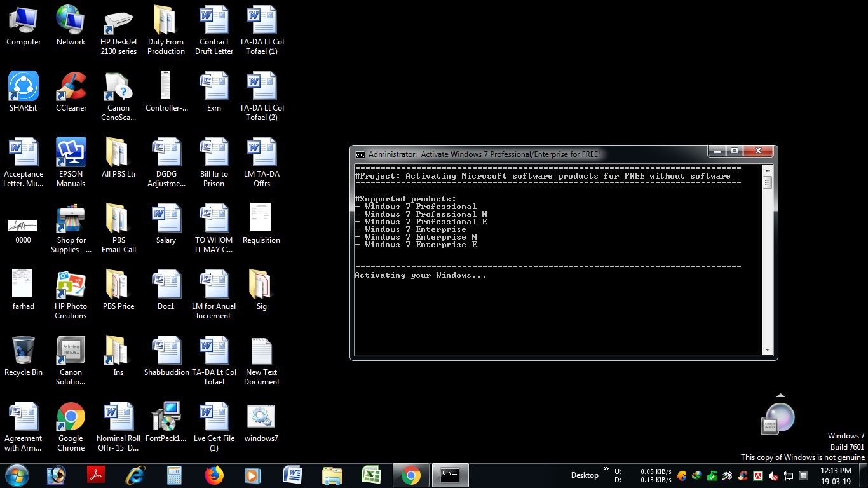Screen dimensions: 868x488
Task: Launch Internet Explorer from taskbar
Action: (135, 475)
